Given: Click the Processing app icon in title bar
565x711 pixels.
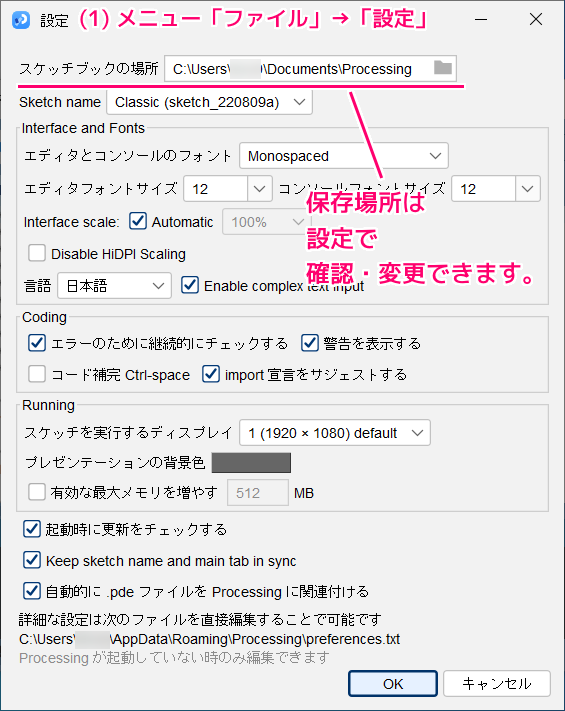Looking at the screenshot, I should [x=21, y=20].
